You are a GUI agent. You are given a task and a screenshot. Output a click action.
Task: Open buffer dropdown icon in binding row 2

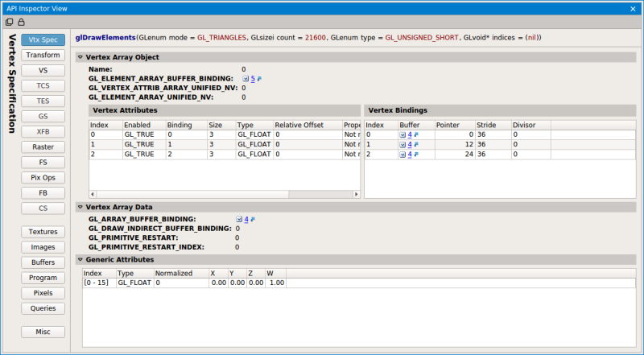[402, 155]
